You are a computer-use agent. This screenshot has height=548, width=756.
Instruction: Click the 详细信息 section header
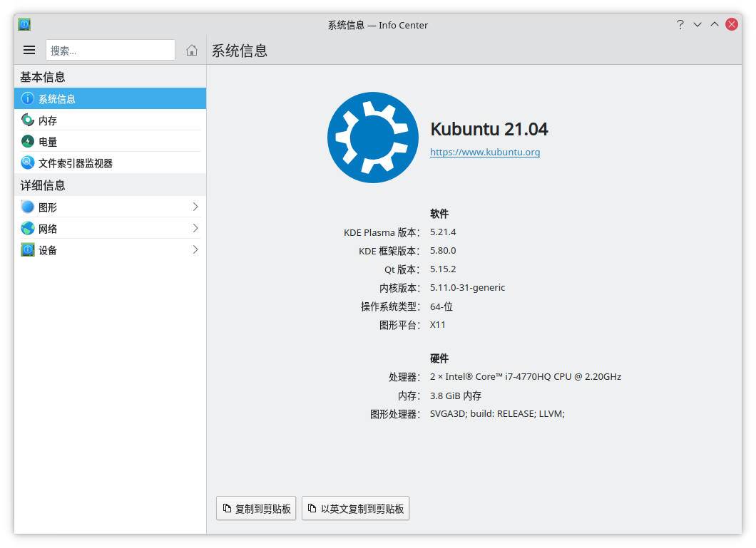coord(42,185)
